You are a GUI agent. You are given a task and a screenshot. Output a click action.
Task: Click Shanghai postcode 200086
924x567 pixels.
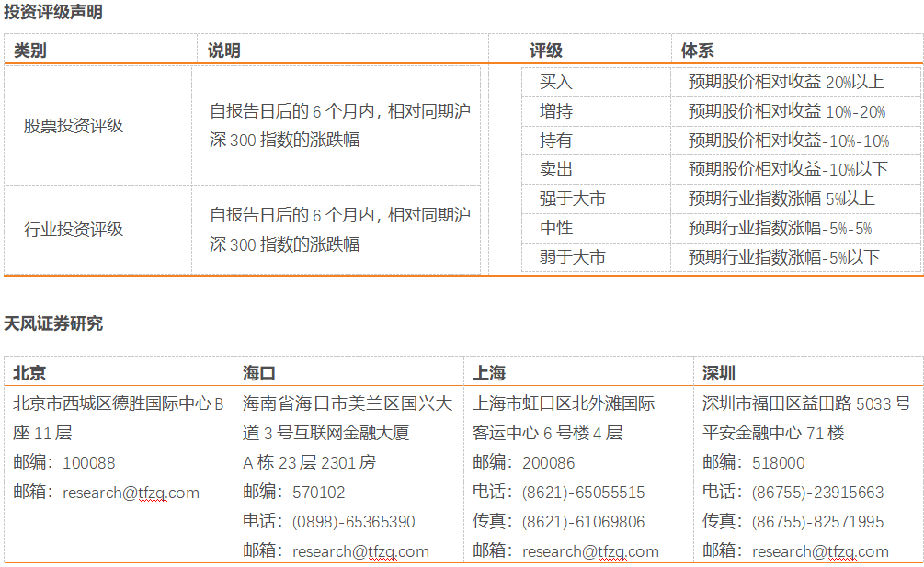pyautogui.click(x=549, y=463)
